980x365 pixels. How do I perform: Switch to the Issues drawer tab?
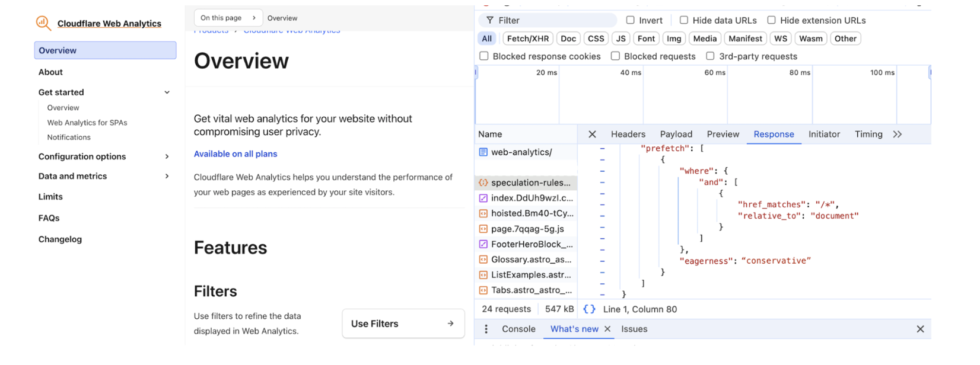pos(634,329)
